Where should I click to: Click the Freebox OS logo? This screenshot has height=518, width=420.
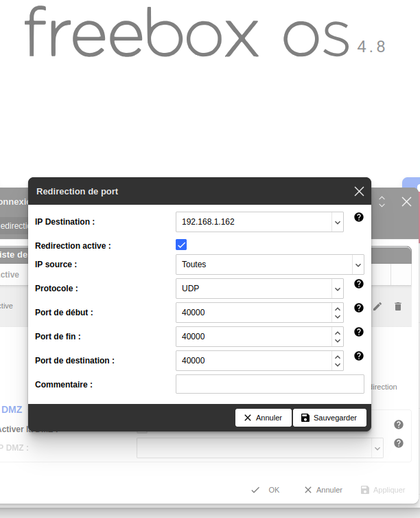pyautogui.click(x=205, y=32)
